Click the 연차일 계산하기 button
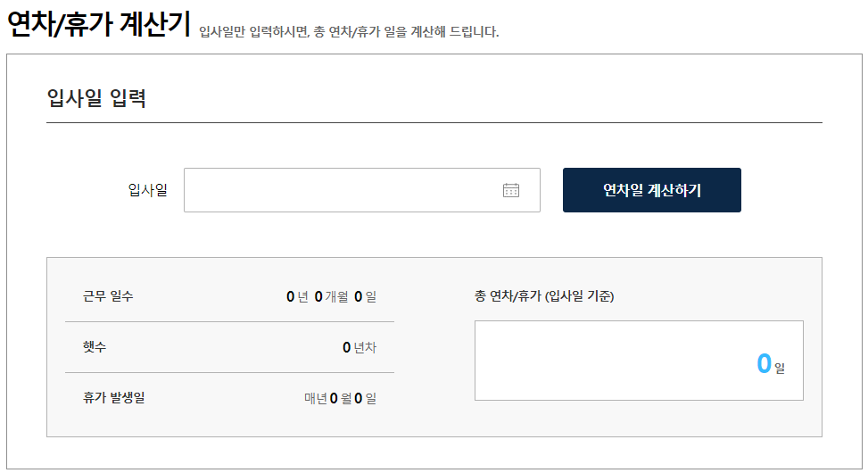This screenshot has height=473, width=868. [x=651, y=190]
